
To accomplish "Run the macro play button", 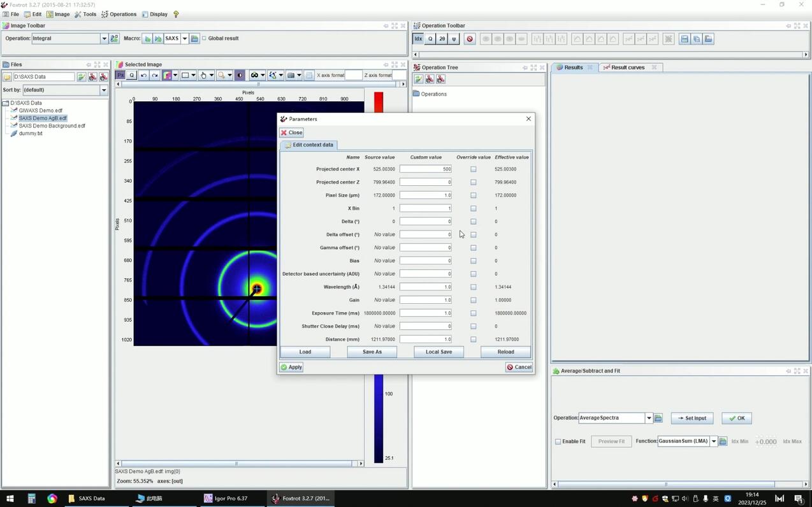I will coord(147,39).
